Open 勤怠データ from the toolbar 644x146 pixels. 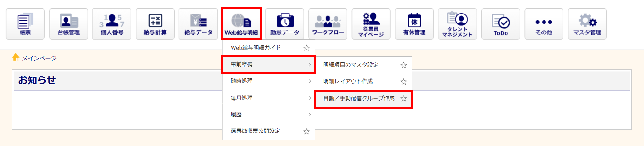point(285,24)
